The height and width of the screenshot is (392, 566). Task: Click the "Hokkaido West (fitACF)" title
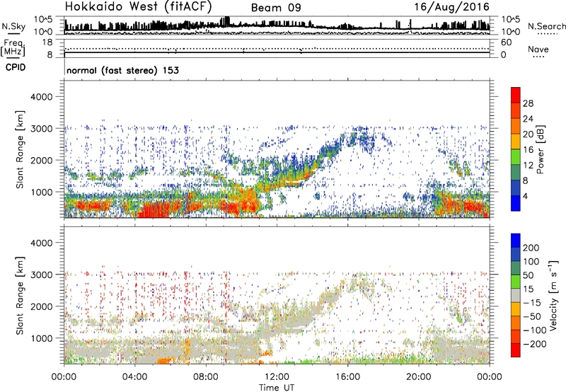pos(138,6)
